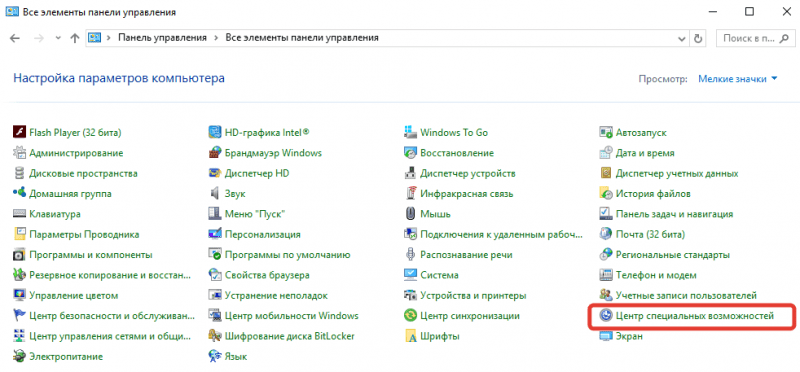The height and width of the screenshot is (372, 800).
Task: Open the Программы по умолчанию link
Action: 288,255
